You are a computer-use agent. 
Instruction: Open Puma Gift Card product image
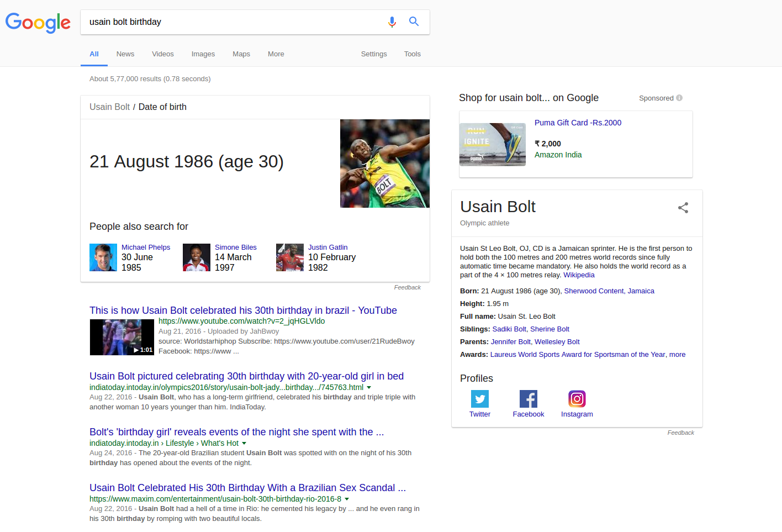493,144
